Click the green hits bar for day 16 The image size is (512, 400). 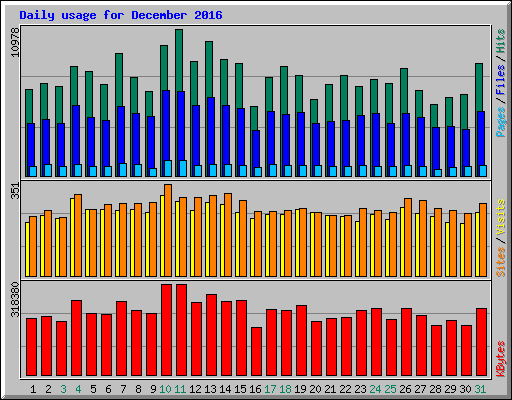254,118
